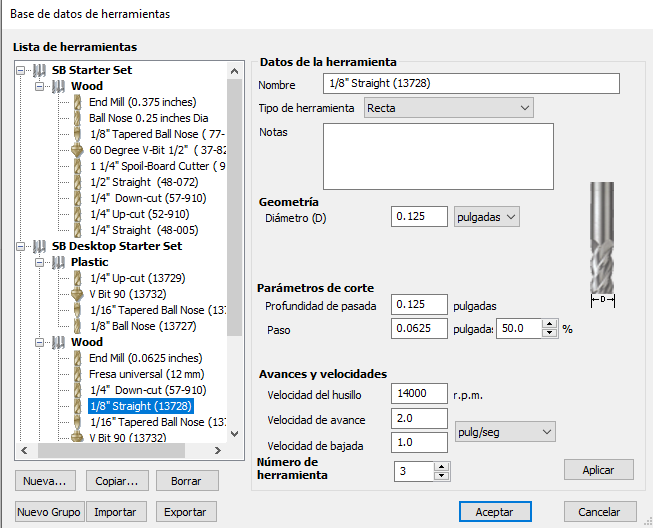Click the Aceptar button
Viewport: 653px width, 528px height.
(x=495, y=512)
